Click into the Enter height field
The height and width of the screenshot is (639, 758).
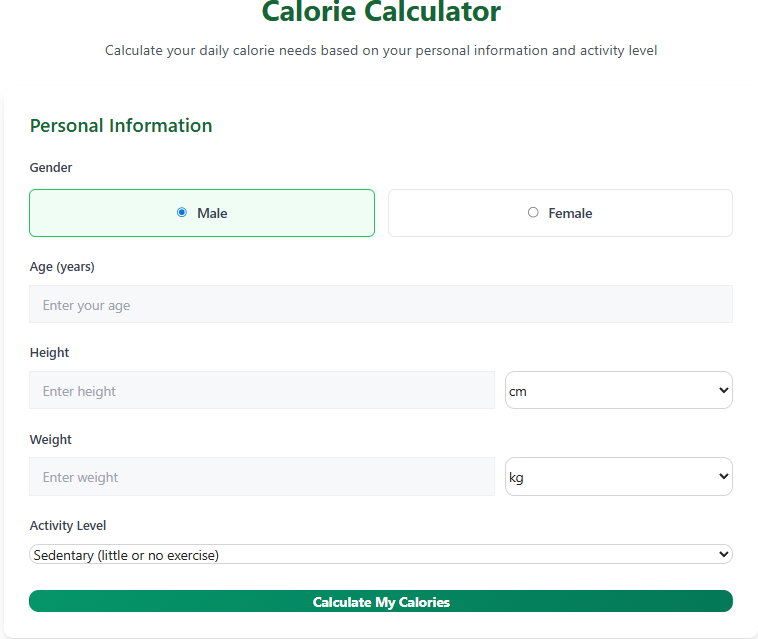click(261, 391)
